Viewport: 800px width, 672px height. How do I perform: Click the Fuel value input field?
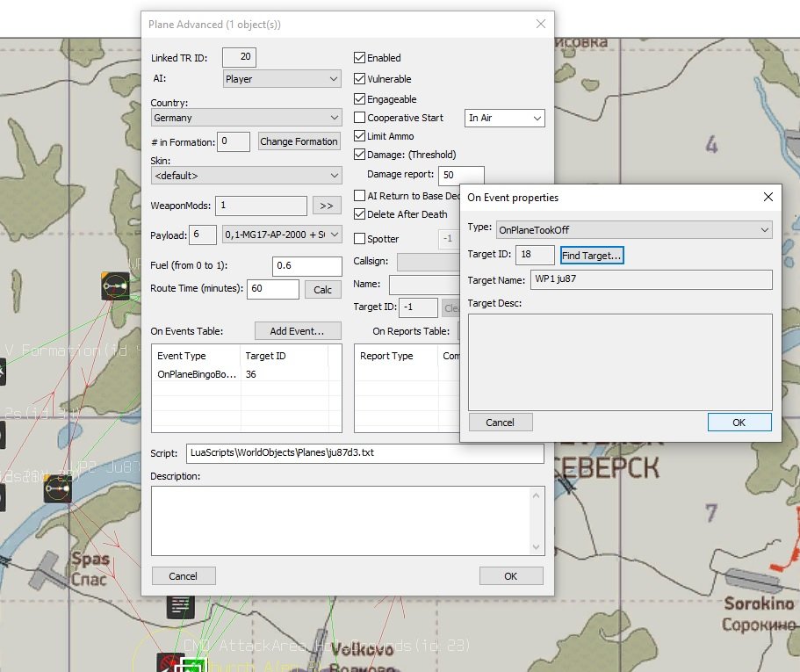point(306,266)
